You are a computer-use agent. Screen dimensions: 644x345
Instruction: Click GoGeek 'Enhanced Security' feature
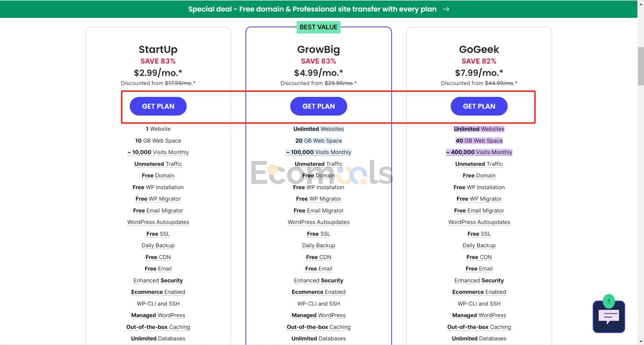click(479, 280)
